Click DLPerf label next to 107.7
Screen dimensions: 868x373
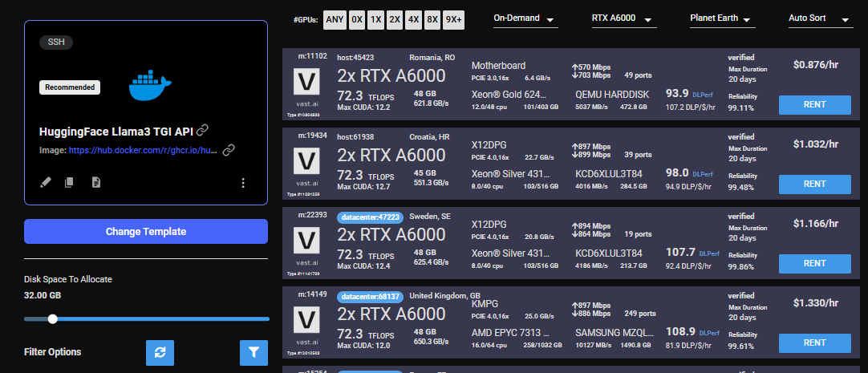coord(709,254)
